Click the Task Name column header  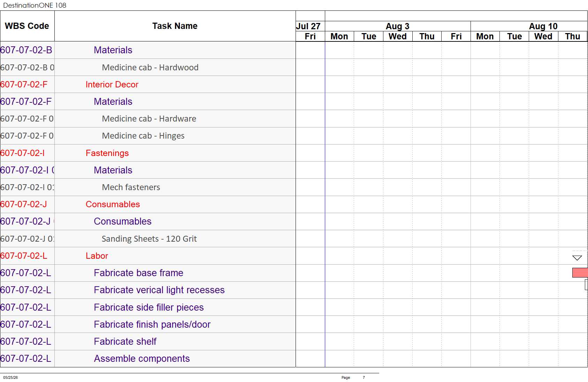pos(175,26)
